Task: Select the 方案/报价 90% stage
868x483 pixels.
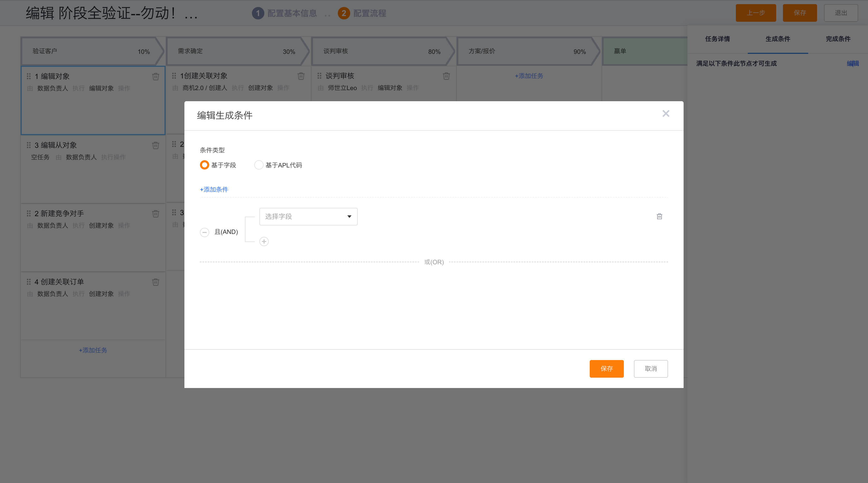Action: click(528, 51)
